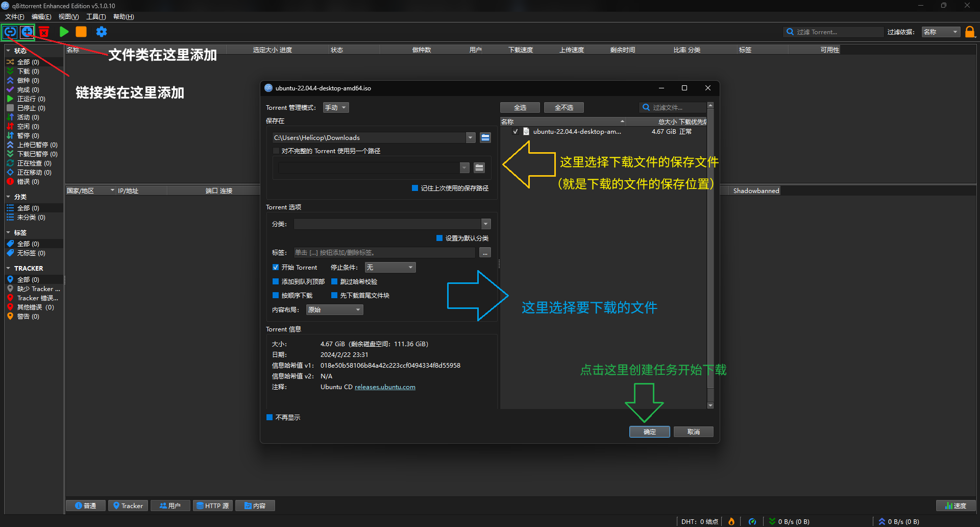This screenshot has width=980, height=527.
Task: Select the 完成 (0) status filter
Action: pyautogui.click(x=34, y=89)
